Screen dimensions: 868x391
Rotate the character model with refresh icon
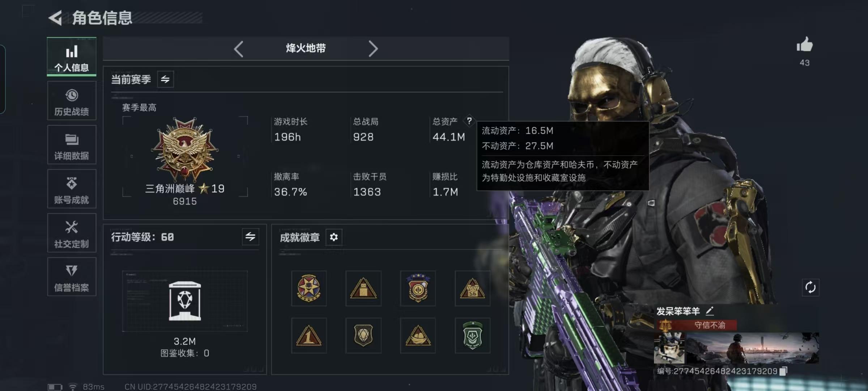810,287
